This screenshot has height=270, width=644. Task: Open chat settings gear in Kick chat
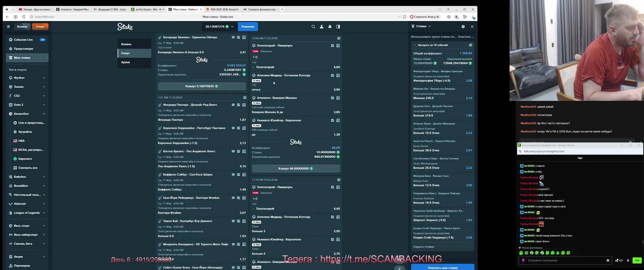click(628, 260)
